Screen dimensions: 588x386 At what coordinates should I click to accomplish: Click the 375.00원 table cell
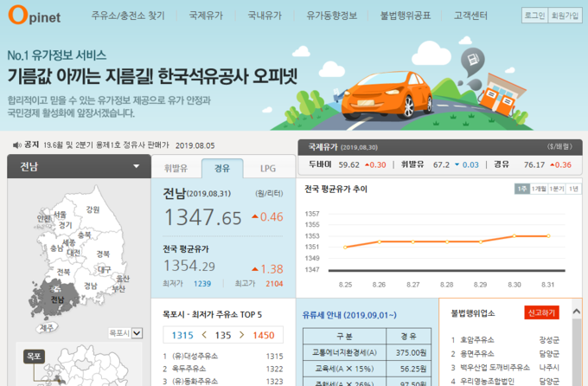(409, 352)
